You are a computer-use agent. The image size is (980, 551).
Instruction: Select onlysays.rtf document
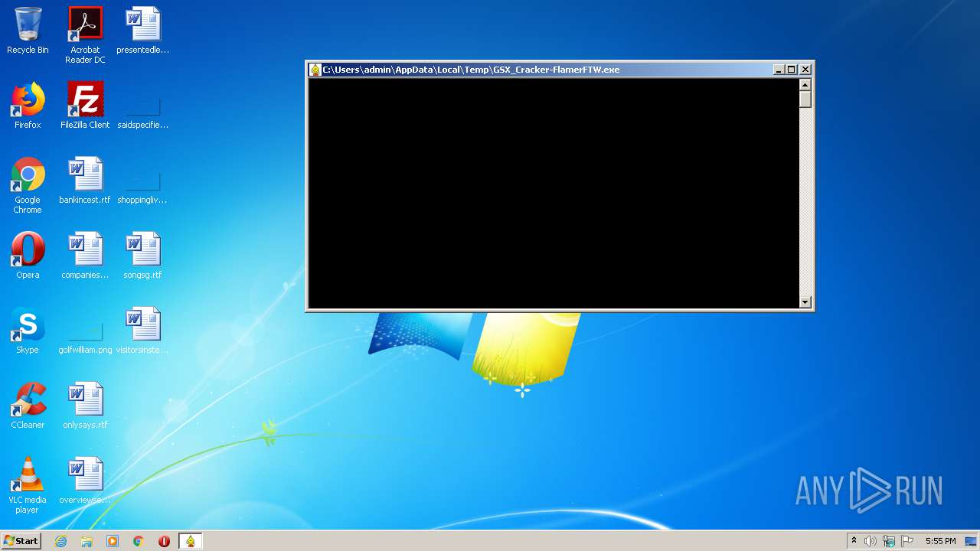coord(85,406)
